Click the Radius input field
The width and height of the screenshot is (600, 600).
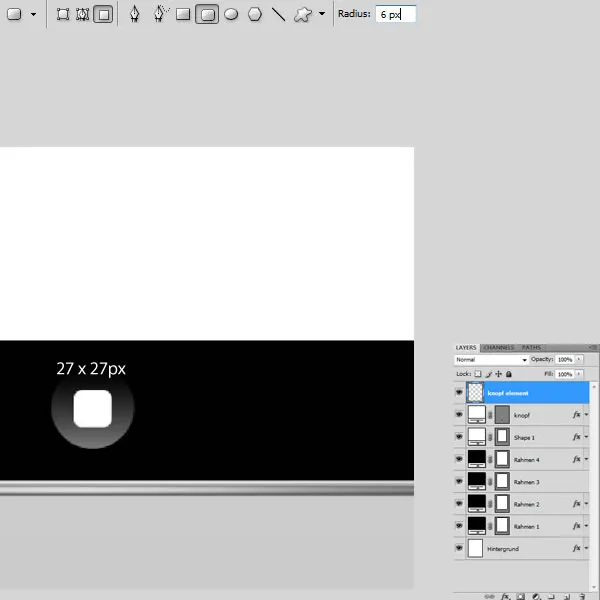click(x=395, y=15)
